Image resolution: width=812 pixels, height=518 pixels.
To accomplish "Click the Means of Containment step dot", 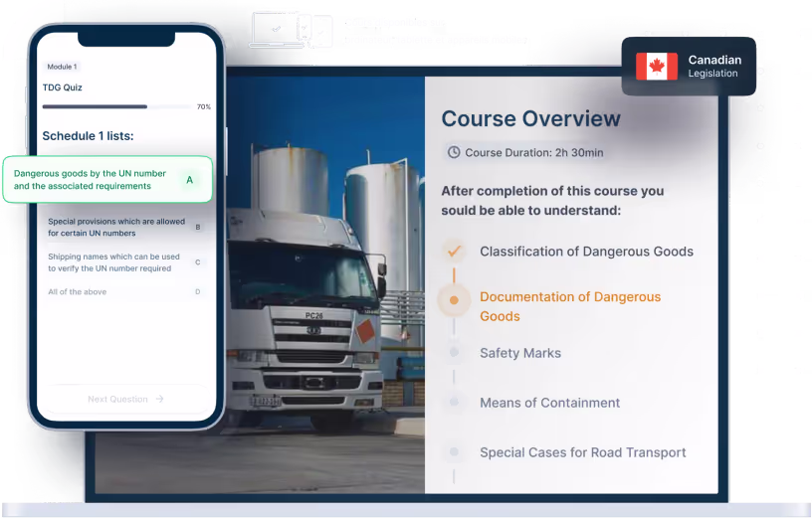I will coord(454,402).
